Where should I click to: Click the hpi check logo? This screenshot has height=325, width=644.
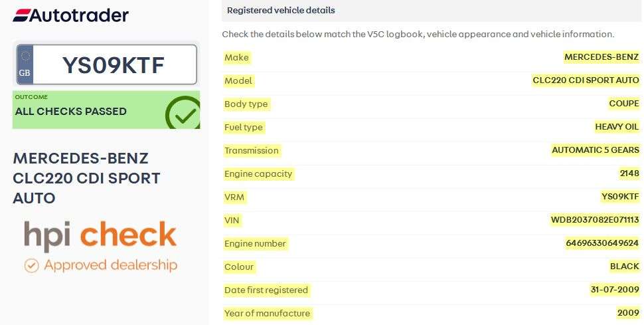pos(100,236)
